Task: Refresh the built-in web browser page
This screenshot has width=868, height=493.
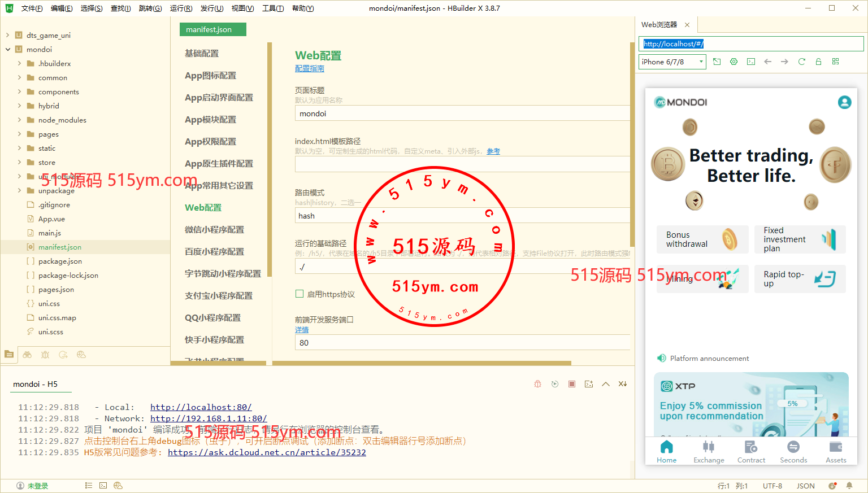Action: coord(801,62)
